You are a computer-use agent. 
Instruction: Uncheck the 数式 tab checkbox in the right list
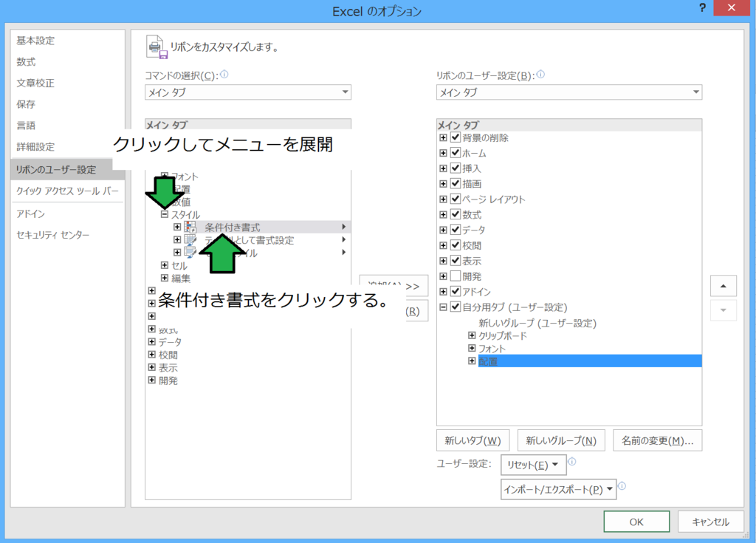pyautogui.click(x=456, y=214)
